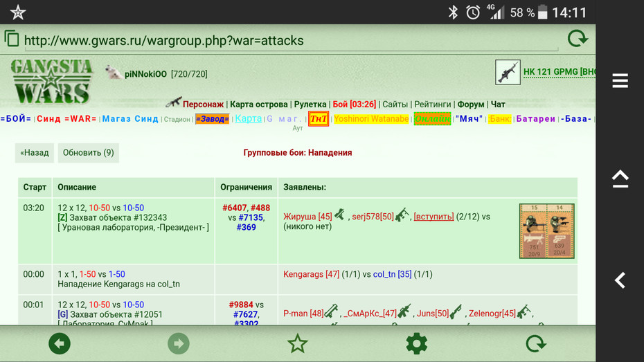This screenshot has height=362, width=644.
Task: Open the Рулетка menu item
Action: (310, 105)
